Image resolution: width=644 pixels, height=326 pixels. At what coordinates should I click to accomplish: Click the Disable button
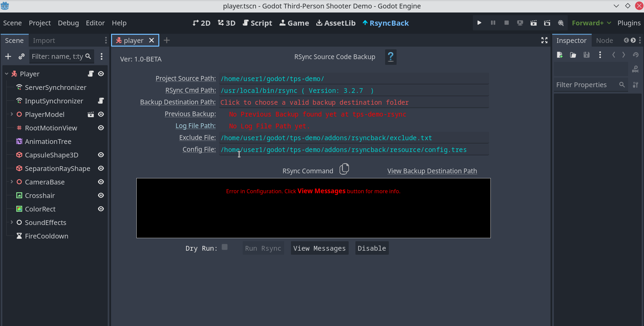coord(372,248)
